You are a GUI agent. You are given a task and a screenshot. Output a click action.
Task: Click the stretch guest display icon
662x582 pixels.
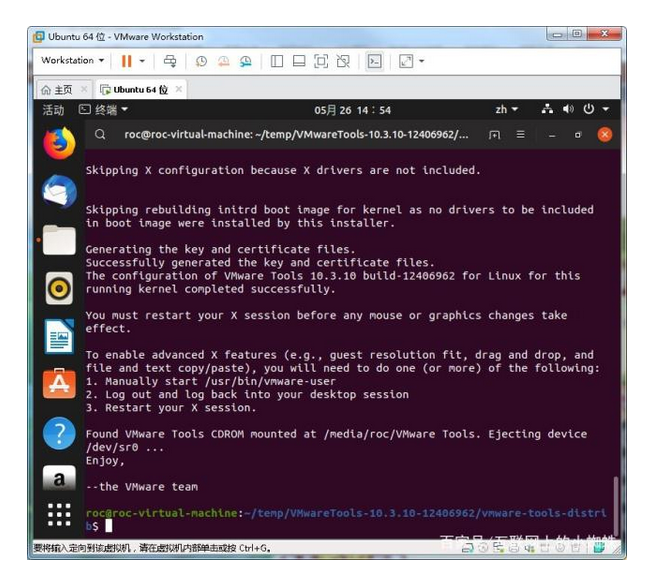coord(406,62)
